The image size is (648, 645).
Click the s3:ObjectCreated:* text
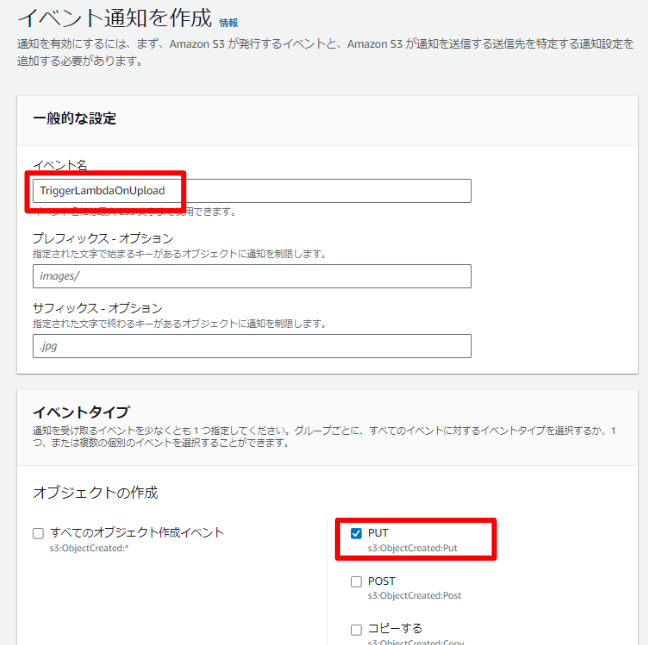tap(89, 548)
